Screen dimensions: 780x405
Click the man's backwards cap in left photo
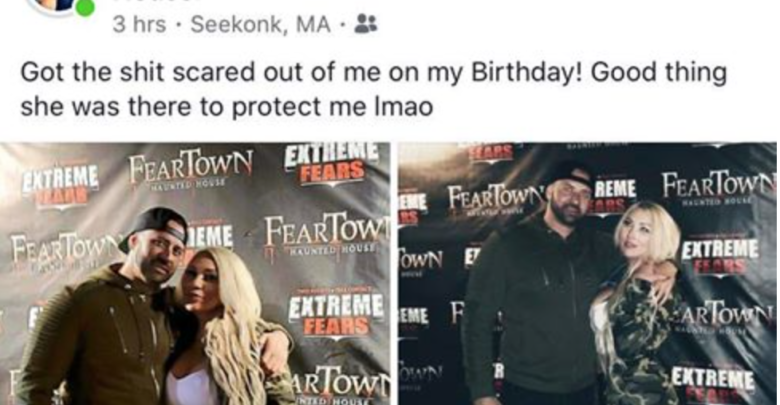[155, 226]
